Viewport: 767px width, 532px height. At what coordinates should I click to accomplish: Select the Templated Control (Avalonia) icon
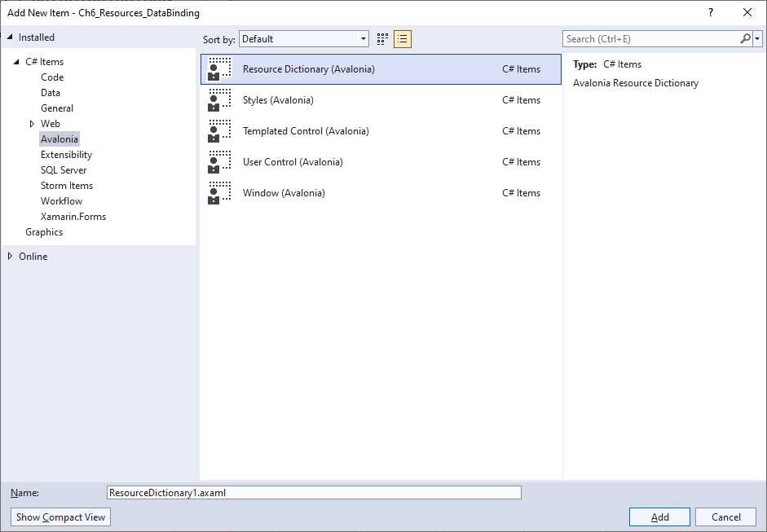pyautogui.click(x=218, y=131)
